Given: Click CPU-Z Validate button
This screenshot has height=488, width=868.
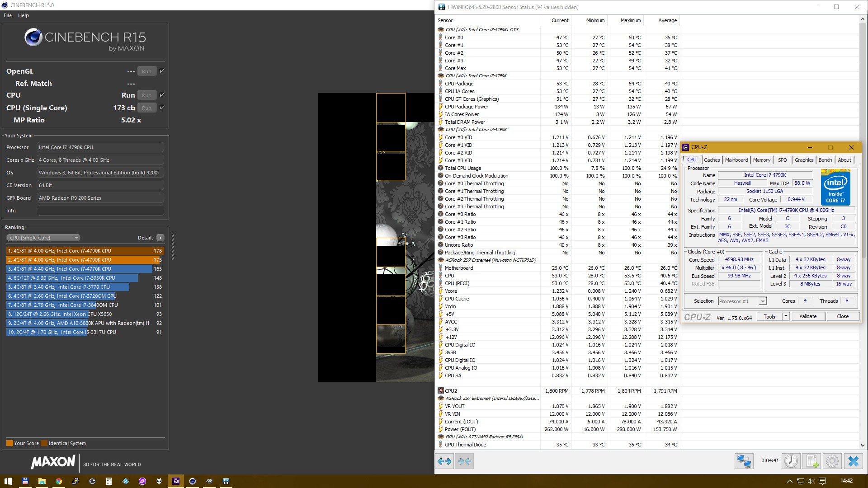Looking at the screenshot, I should pos(808,316).
